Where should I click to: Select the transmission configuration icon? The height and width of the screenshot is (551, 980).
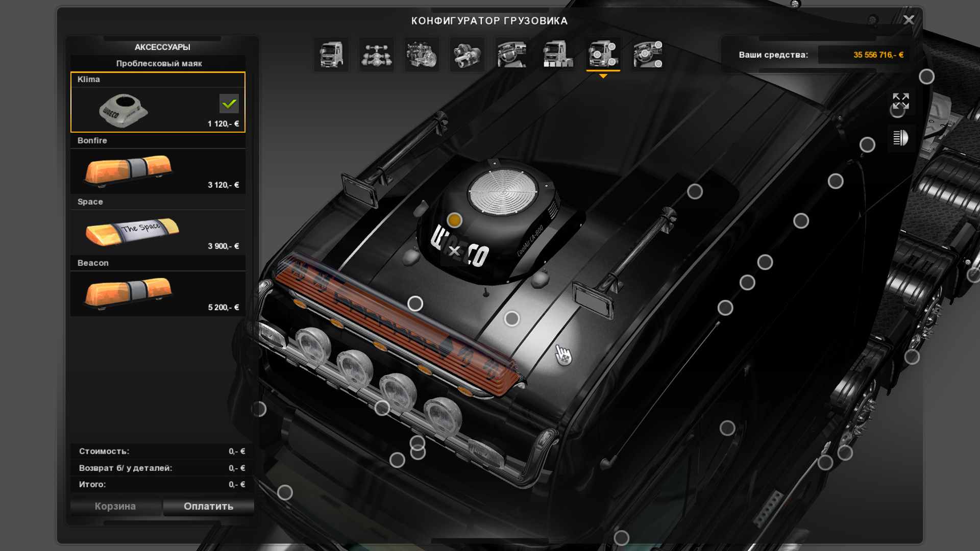click(x=467, y=55)
